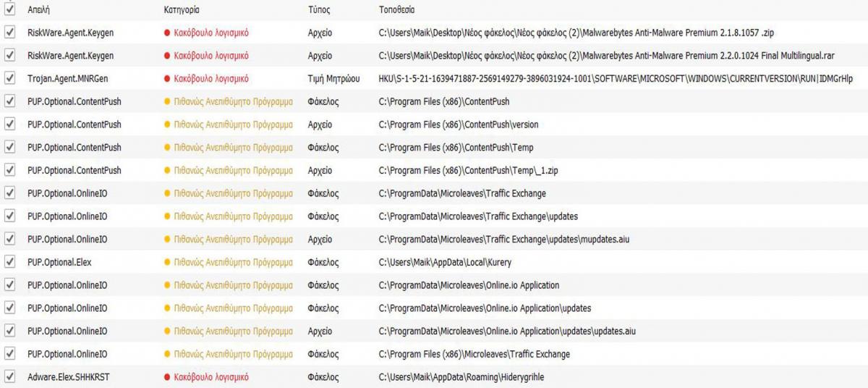Click the Online.io Application\updates\updates.aiu path
The width and height of the screenshot is (868, 388).
pyautogui.click(x=507, y=331)
